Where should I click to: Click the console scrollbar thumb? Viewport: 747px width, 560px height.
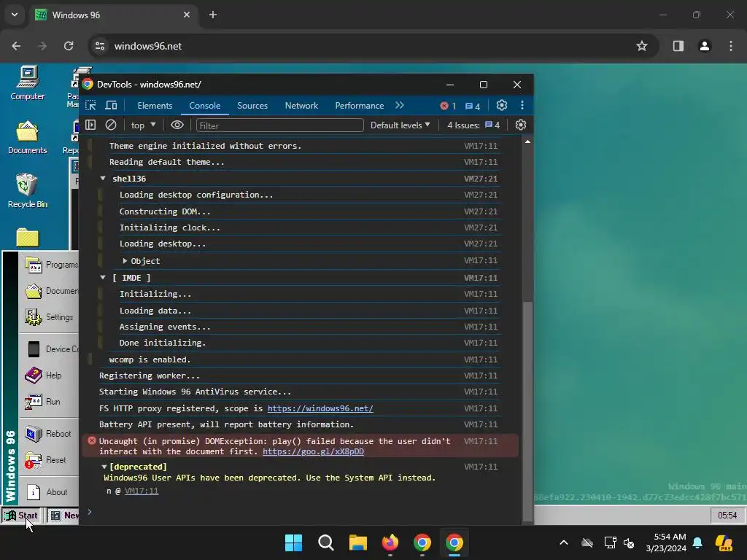pyautogui.click(x=527, y=411)
